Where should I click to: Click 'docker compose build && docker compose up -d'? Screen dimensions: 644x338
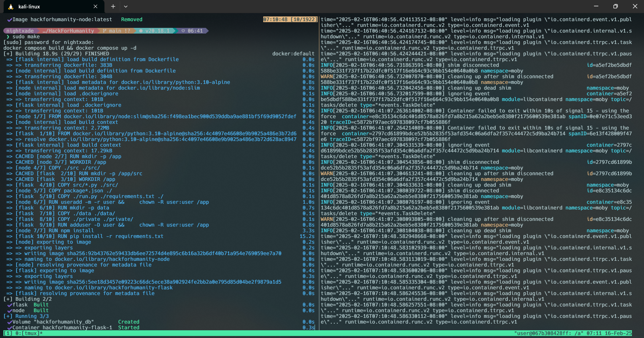70,48
